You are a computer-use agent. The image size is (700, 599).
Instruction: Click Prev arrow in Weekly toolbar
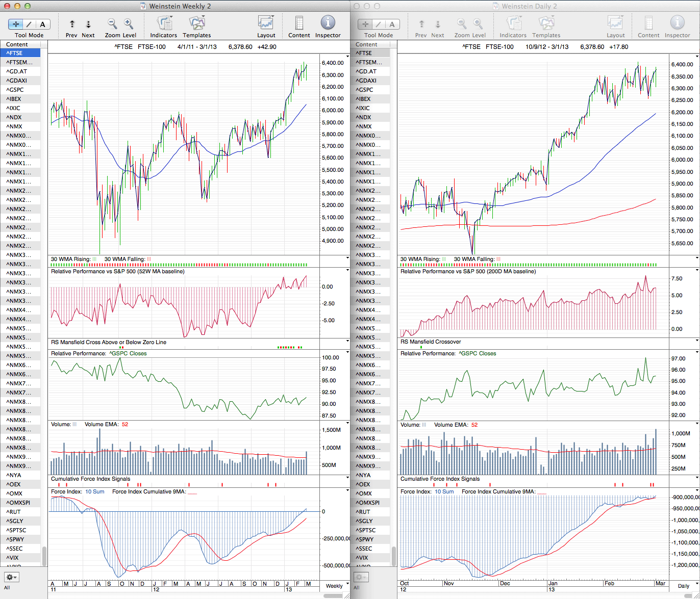click(x=72, y=24)
